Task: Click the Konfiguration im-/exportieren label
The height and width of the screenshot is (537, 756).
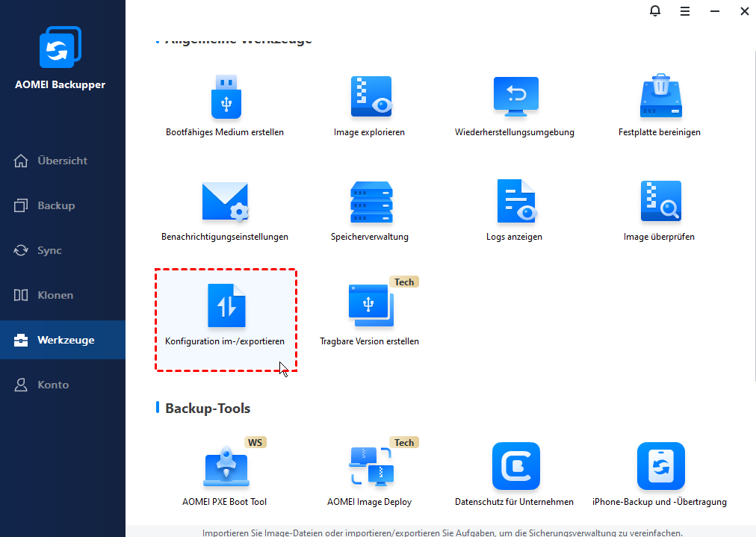Action: pyautogui.click(x=225, y=341)
